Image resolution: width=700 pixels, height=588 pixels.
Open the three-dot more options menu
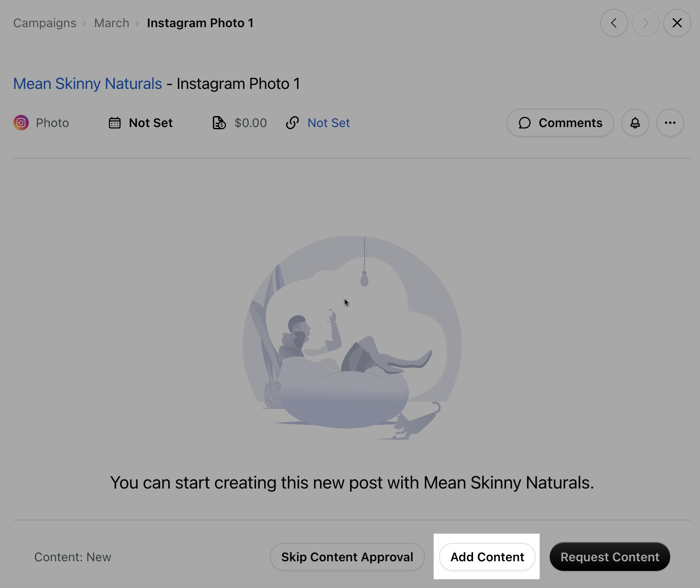(670, 123)
